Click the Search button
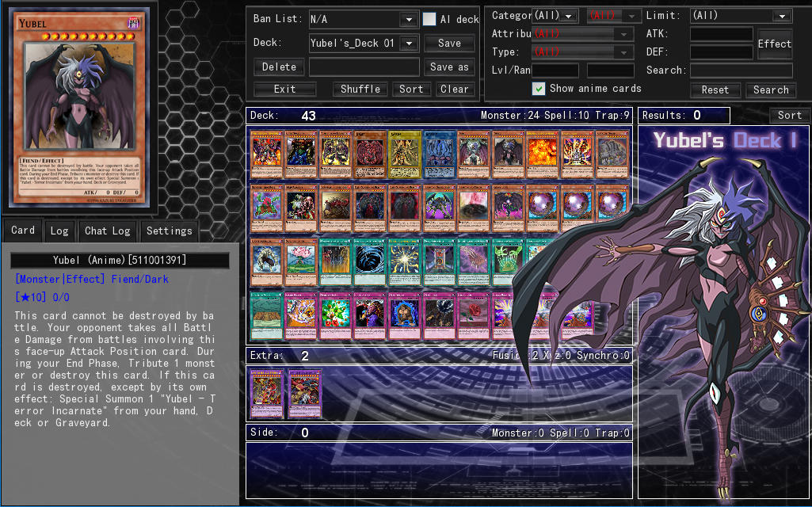812x507 pixels. point(771,90)
